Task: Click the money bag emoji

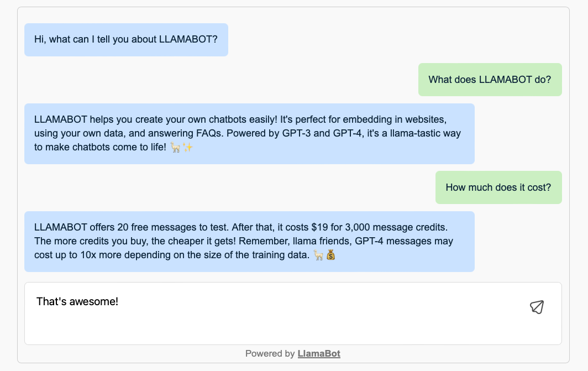Action: coord(330,253)
